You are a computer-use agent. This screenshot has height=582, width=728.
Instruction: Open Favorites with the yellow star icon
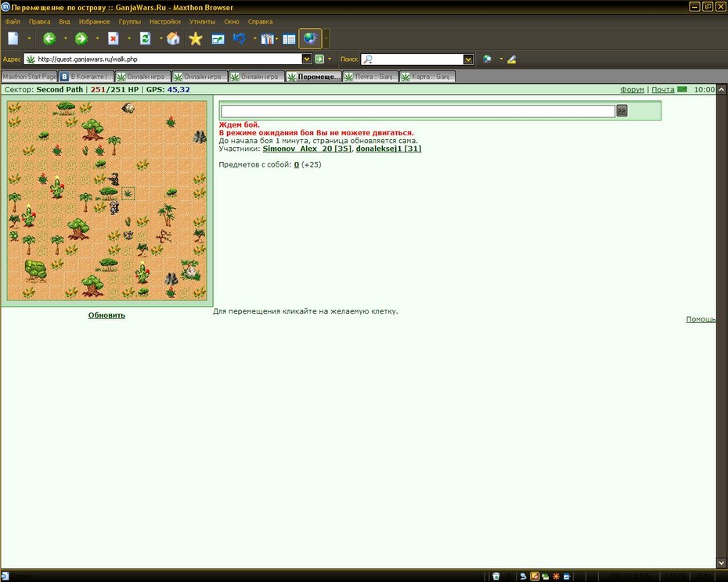coord(196,38)
